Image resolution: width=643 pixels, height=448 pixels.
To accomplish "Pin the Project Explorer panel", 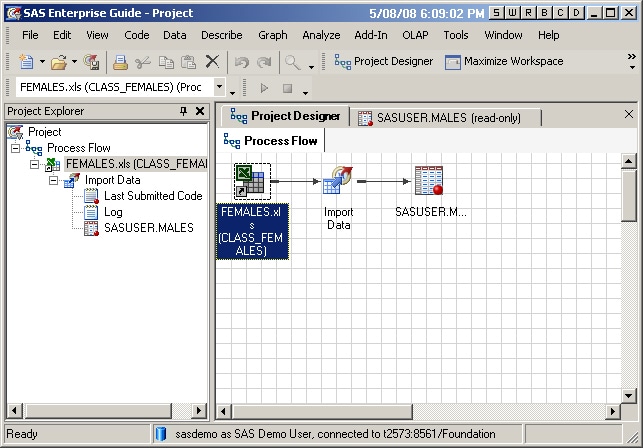I will 183,112.
